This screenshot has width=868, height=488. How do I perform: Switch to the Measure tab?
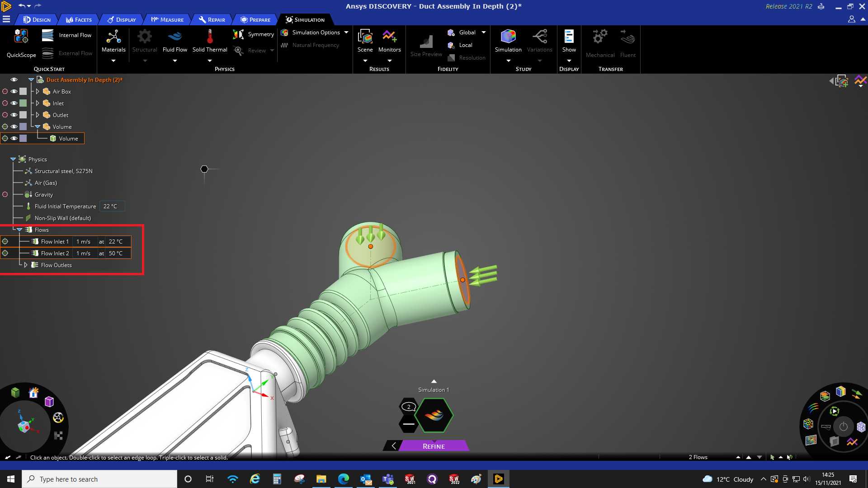(168, 19)
